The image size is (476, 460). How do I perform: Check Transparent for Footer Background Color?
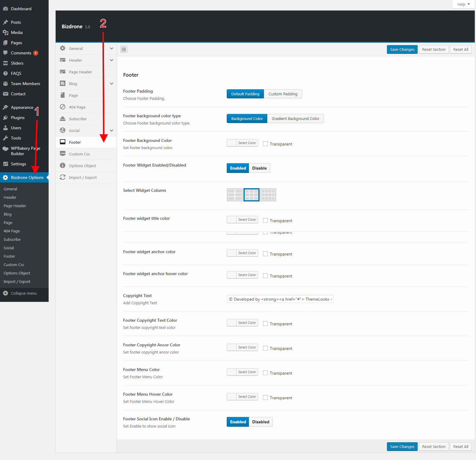[x=265, y=144]
